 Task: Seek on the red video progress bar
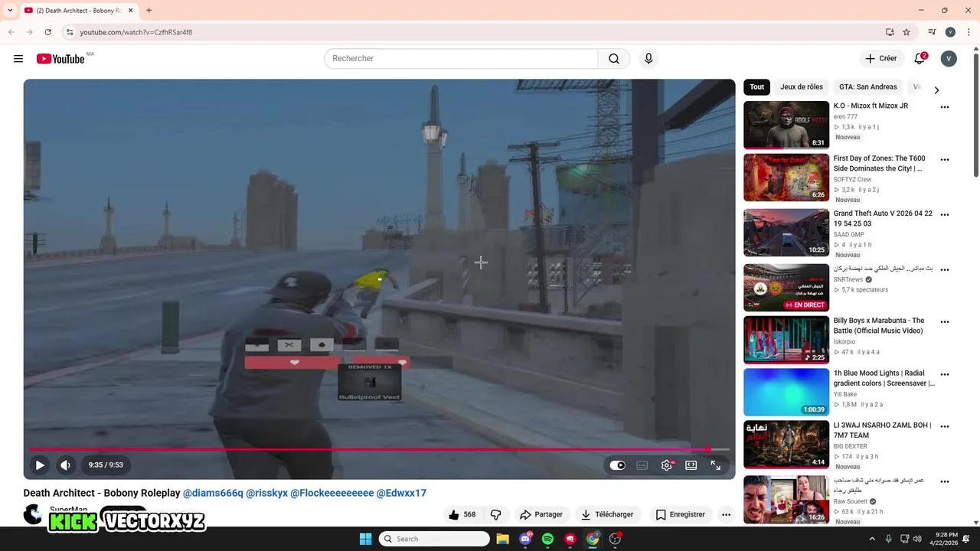[x=379, y=449]
